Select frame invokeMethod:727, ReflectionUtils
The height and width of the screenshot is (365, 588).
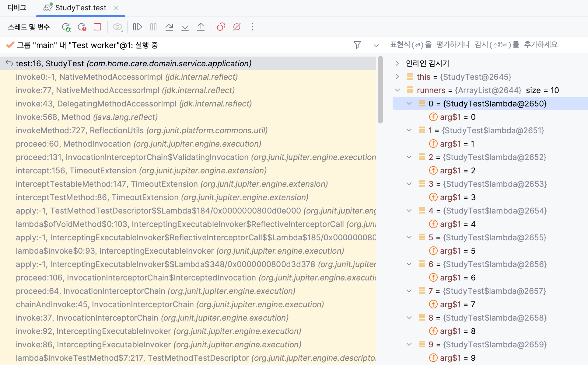pos(188,130)
